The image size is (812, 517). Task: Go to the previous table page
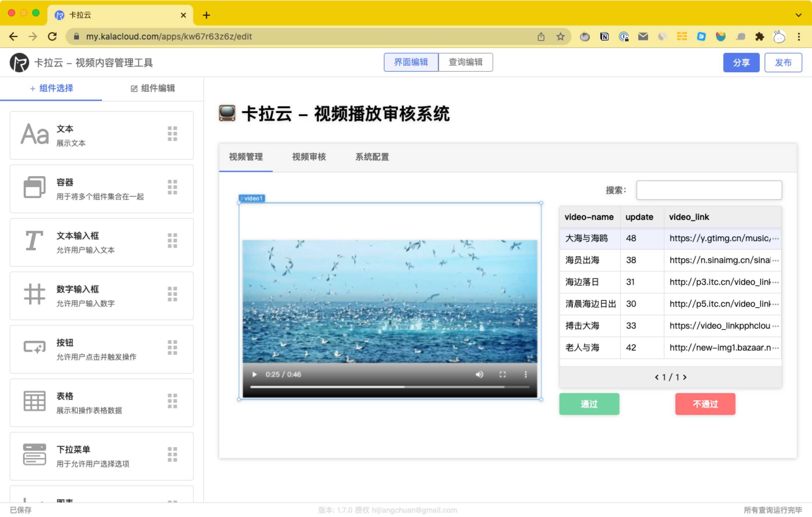click(x=657, y=377)
